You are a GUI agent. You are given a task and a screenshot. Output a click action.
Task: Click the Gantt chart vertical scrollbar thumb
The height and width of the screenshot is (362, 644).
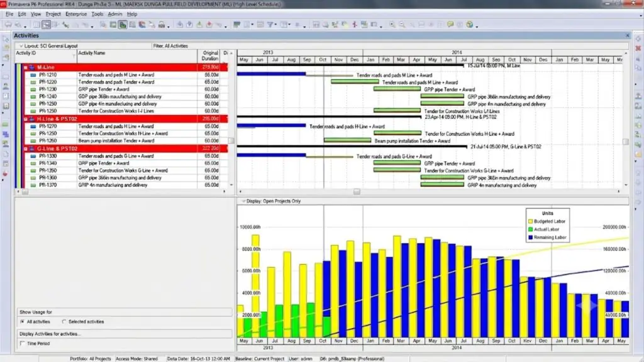click(x=626, y=141)
